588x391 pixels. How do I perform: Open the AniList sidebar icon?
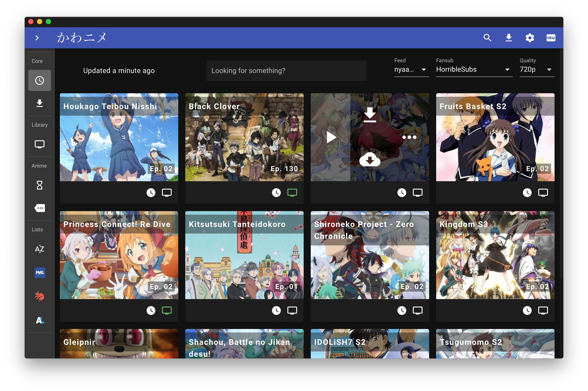(x=40, y=320)
